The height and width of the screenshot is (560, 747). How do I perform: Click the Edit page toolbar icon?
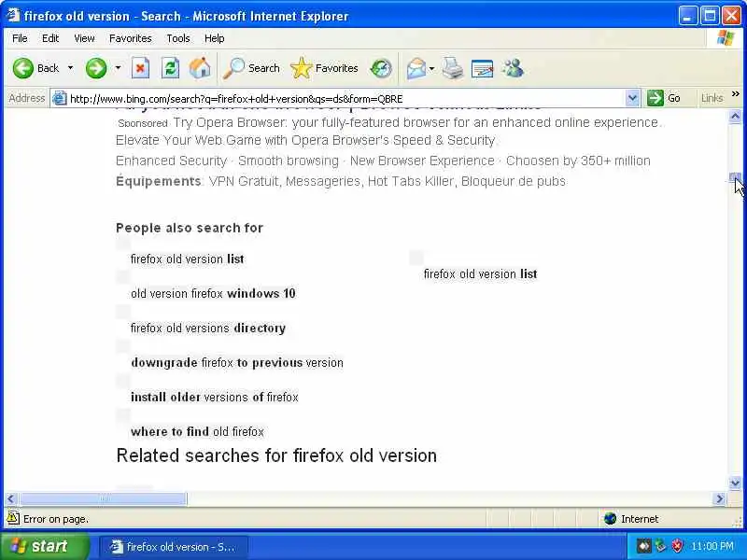[482, 68]
